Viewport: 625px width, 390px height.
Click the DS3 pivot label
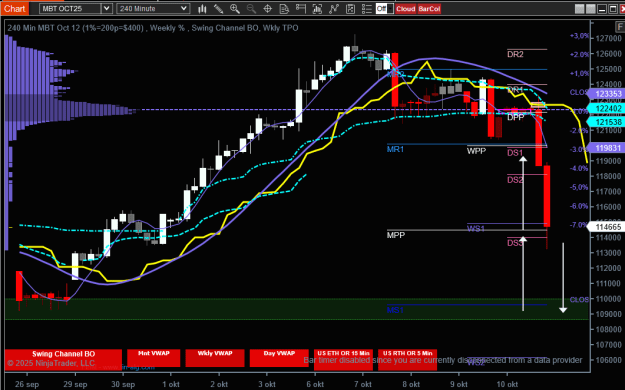(x=515, y=243)
